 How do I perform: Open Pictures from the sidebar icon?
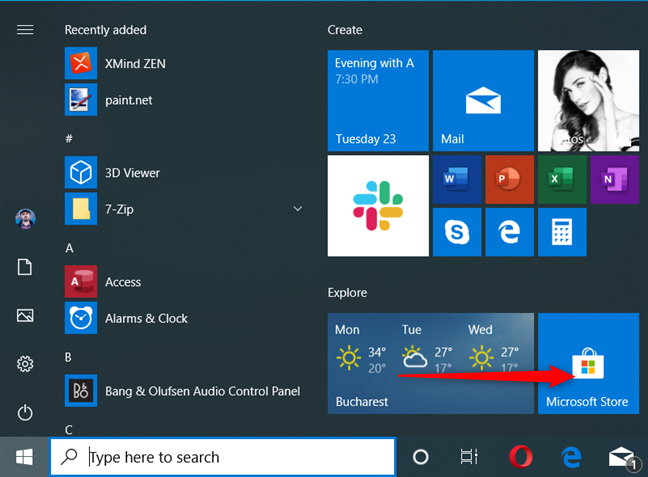[x=25, y=315]
